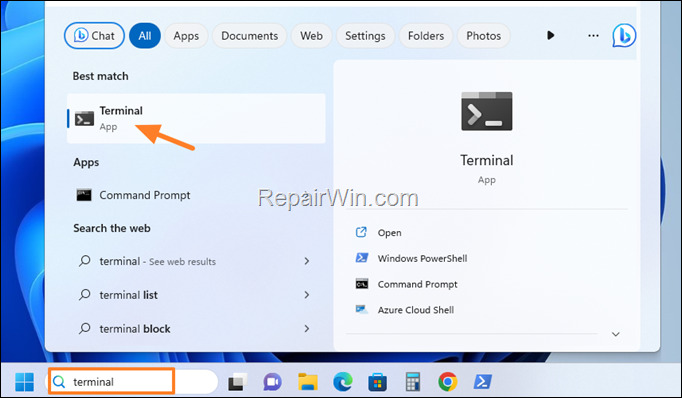Viewport: 682px width, 398px height.
Task: Launch Microsoft Edge from the taskbar
Action: pos(343,382)
